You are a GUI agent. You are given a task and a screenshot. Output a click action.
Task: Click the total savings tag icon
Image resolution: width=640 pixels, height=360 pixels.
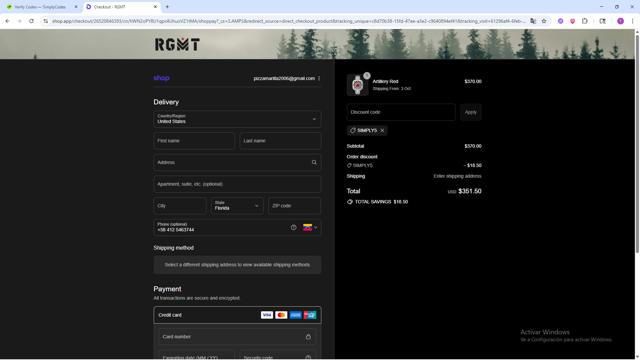pyautogui.click(x=350, y=202)
